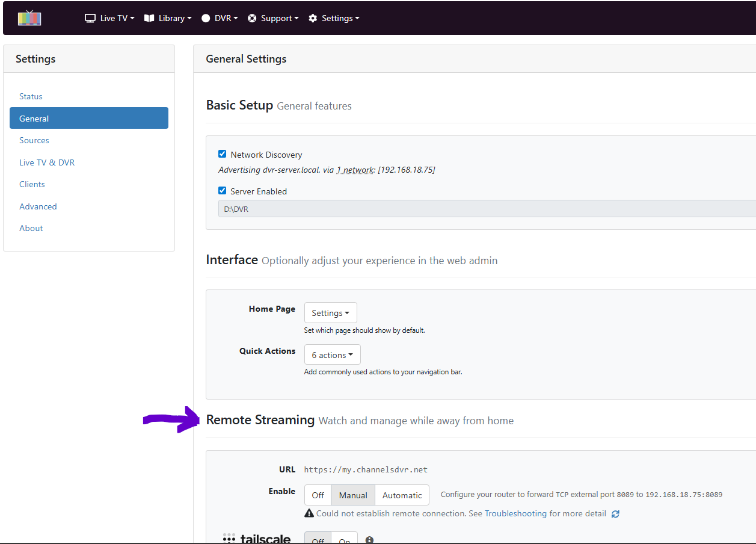This screenshot has height=544, width=756.
Task: Set Remote Streaming Enable to Automatic
Action: (x=402, y=495)
